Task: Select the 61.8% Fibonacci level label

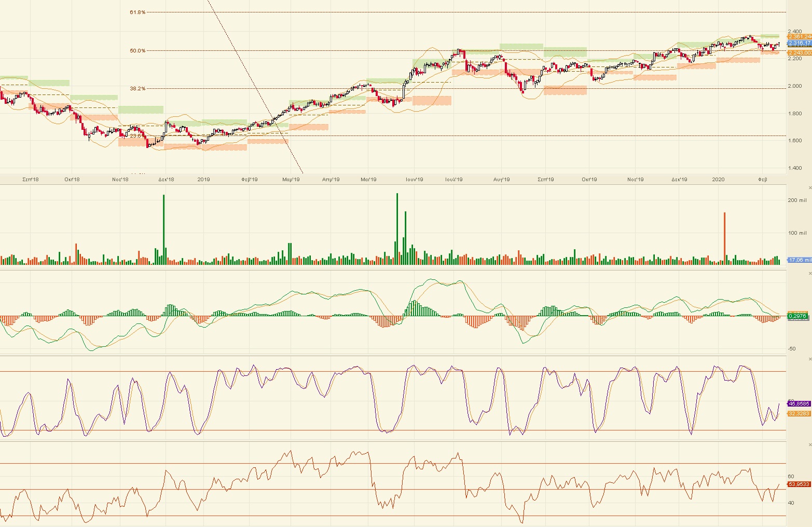Action: pyautogui.click(x=137, y=12)
